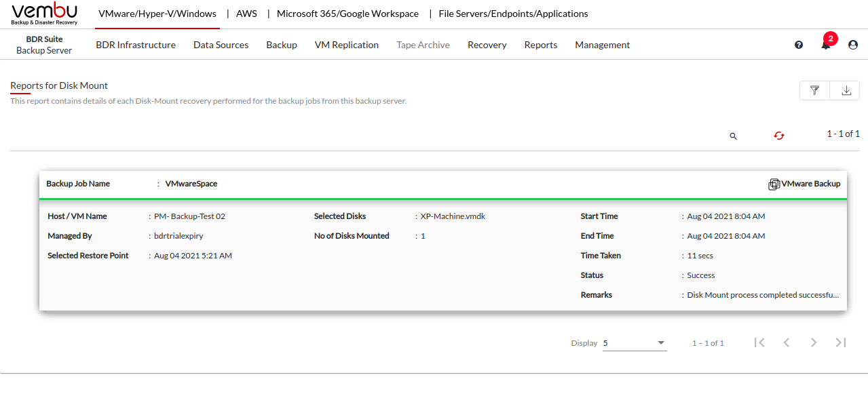Click the red notification count badge
This screenshot has height=394, width=868.
[831, 39]
